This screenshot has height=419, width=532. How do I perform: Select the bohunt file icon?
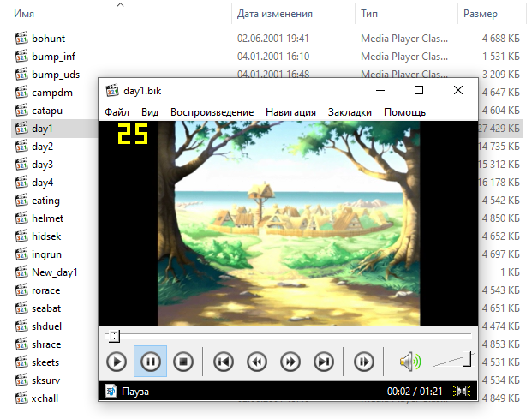point(21,38)
